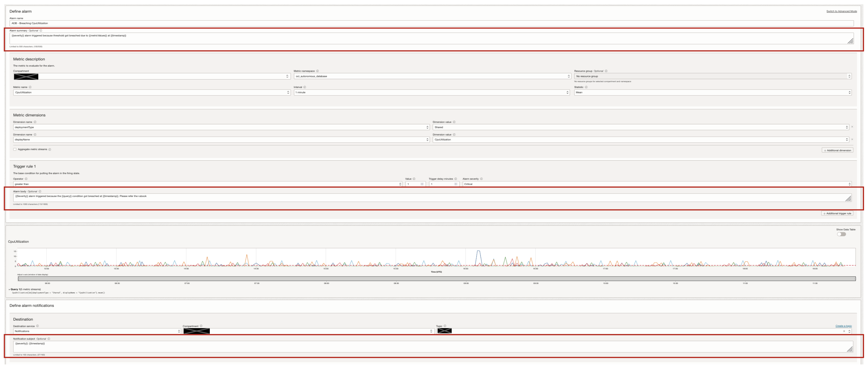
Task: Click the Alarm summary info icon
Action: pyautogui.click(x=41, y=30)
